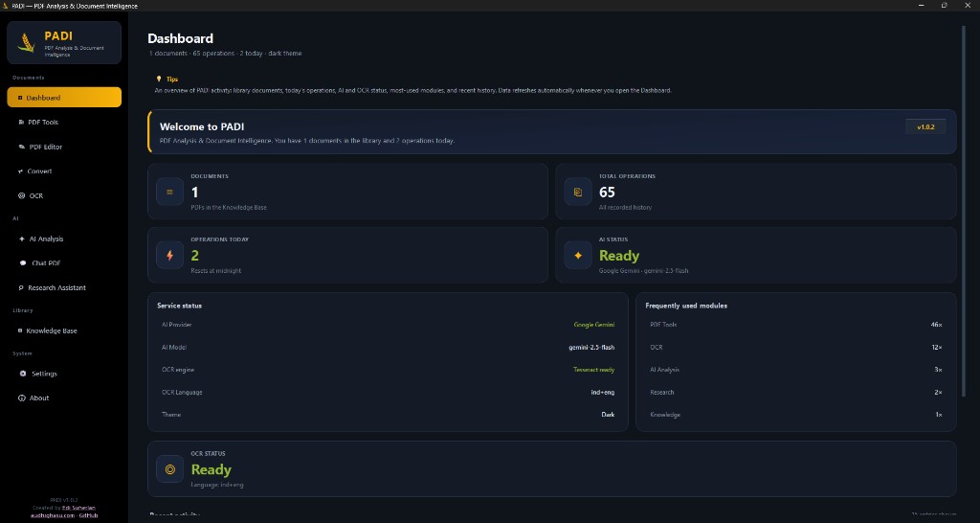
Task: Click the 'Language: ind+eng' caption
Action: point(216,485)
